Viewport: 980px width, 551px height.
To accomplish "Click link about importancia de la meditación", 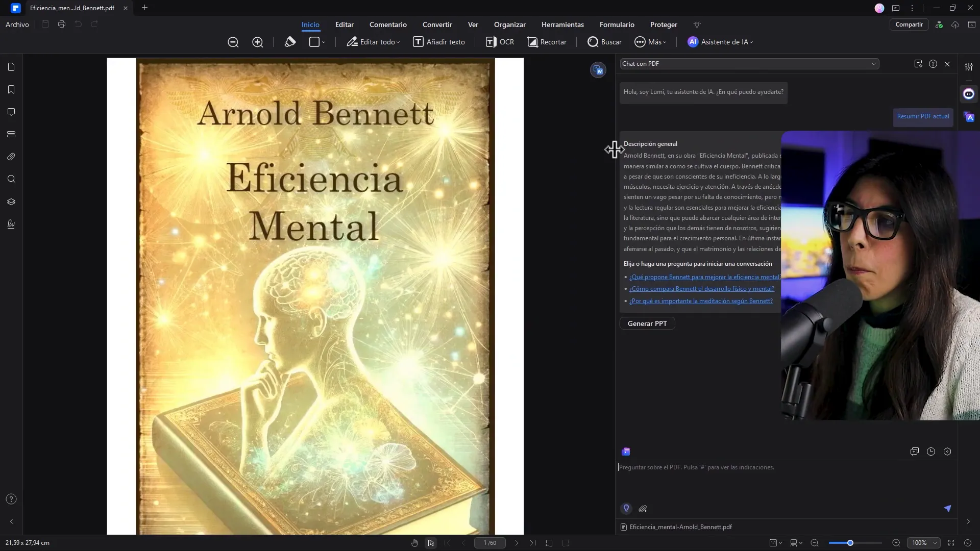I will (701, 301).
